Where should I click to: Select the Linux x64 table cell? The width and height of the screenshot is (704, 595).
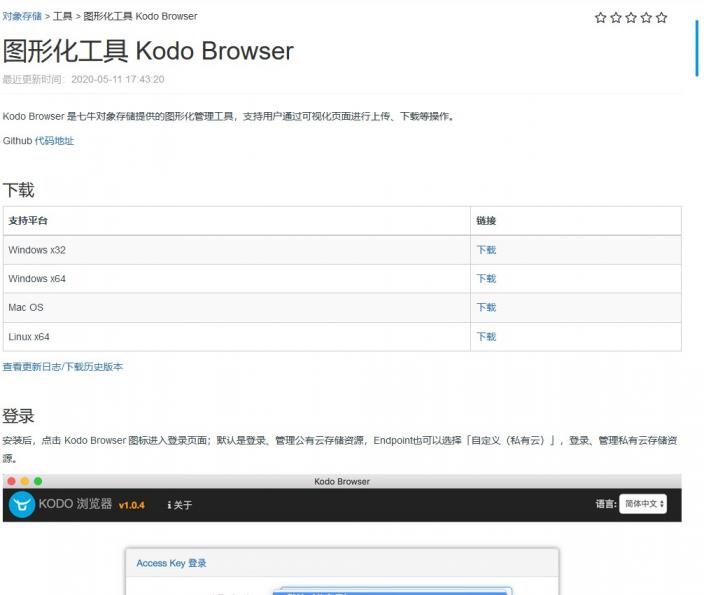[237, 337]
